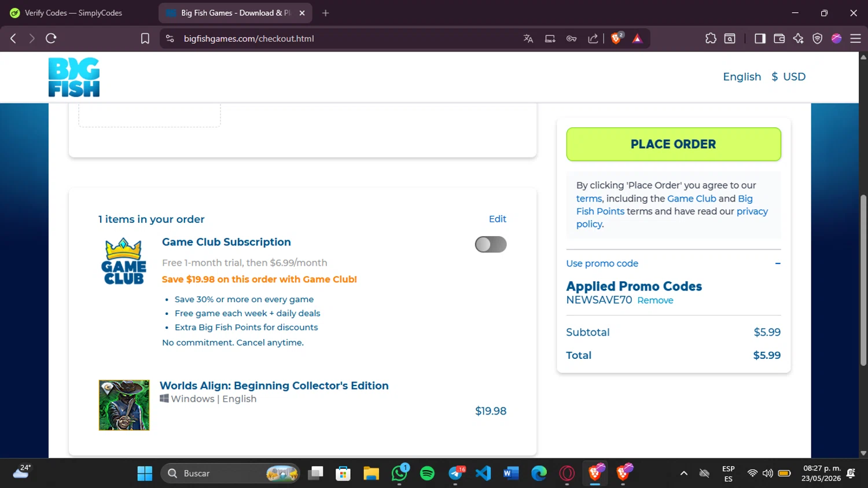Screen dimensions: 868x488
Task: Open the translate page icon
Action: (x=528, y=39)
